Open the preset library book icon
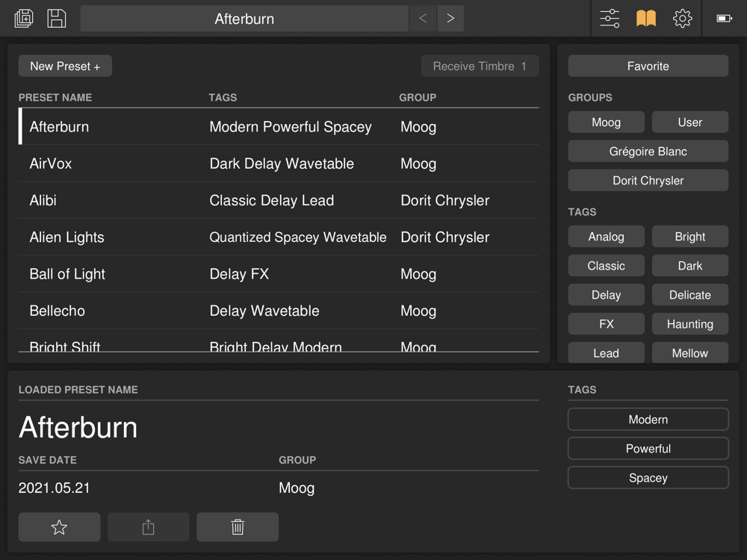This screenshot has width=747, height=560. (x=646, y=19)
